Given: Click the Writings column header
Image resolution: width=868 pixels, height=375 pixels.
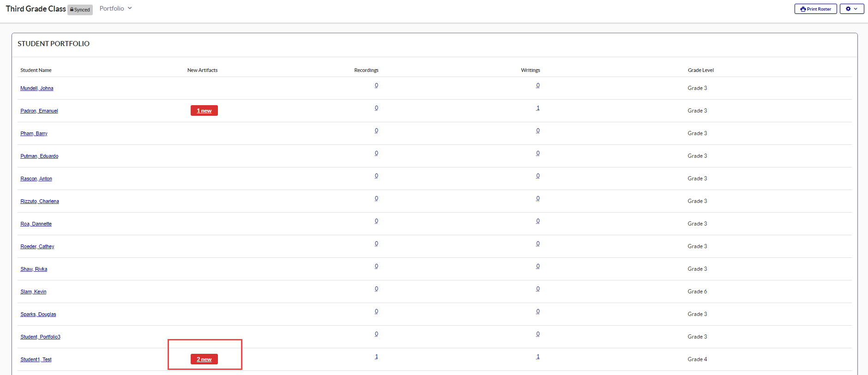Looking at the screenshot, I should [530, 70].
